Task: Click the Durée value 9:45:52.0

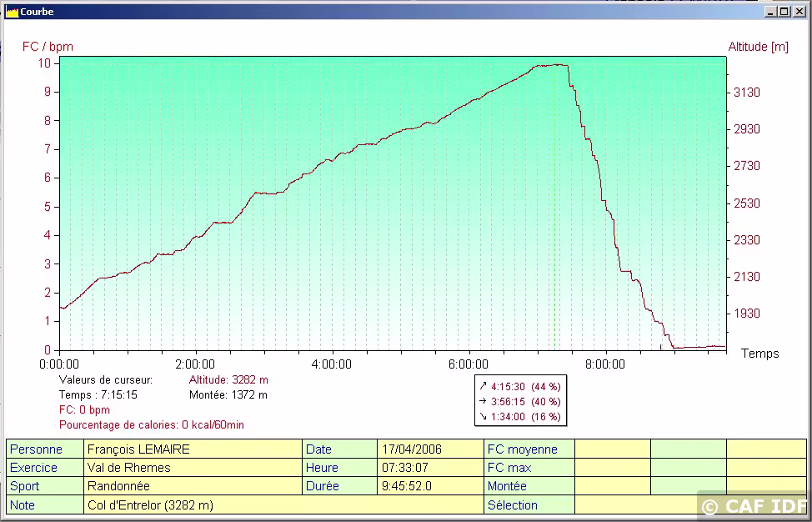Action: (429, 486)
